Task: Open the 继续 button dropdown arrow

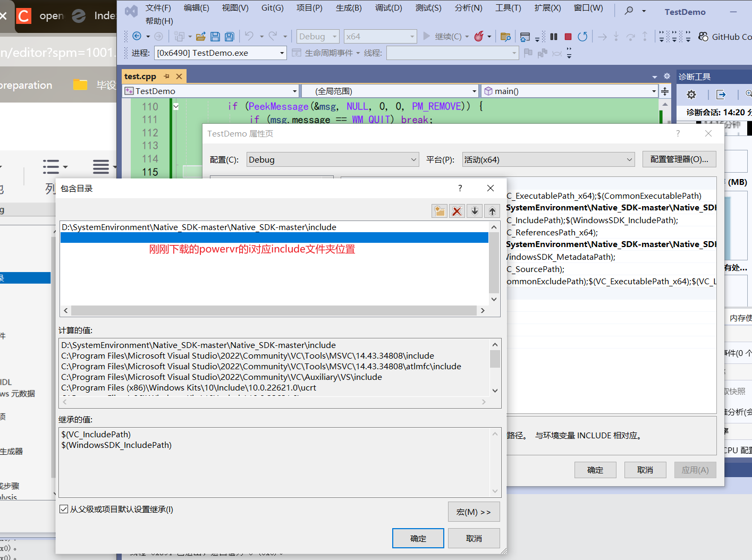Action: pyautogui.click(x=467, y=37)
